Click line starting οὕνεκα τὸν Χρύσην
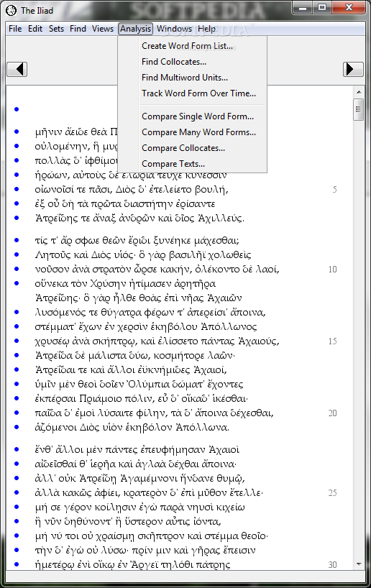This screenshot has height=588, width=371. point(125,283)
